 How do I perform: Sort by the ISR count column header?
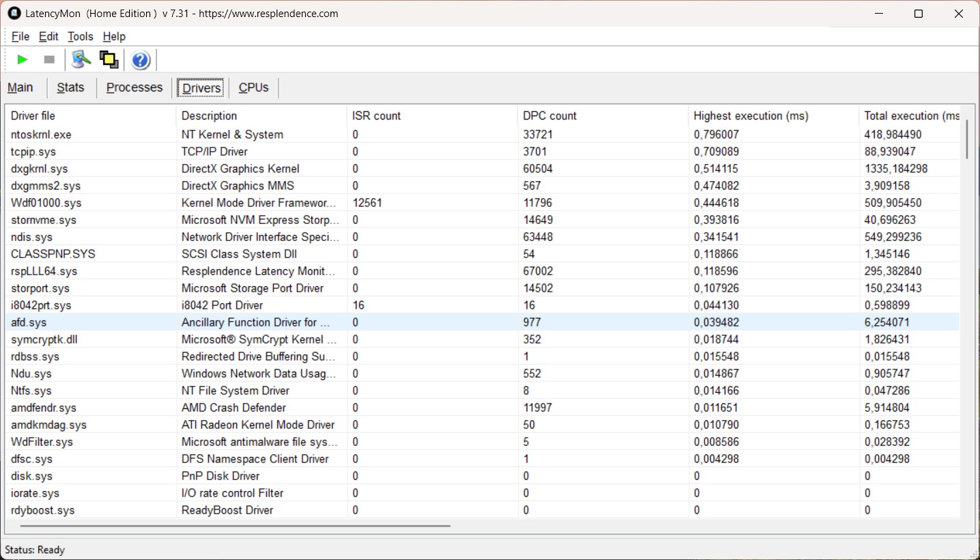coord(376,115)
